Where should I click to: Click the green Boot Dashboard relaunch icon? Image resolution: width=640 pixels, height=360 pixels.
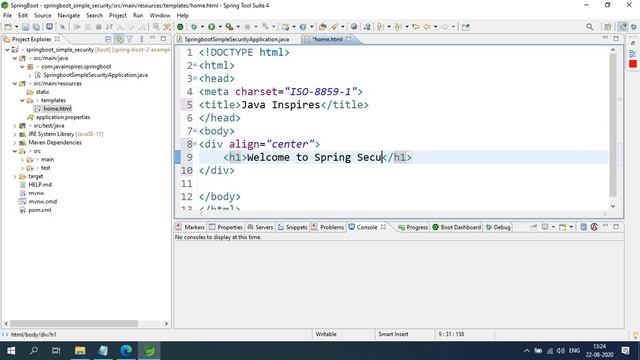(180, 27)
